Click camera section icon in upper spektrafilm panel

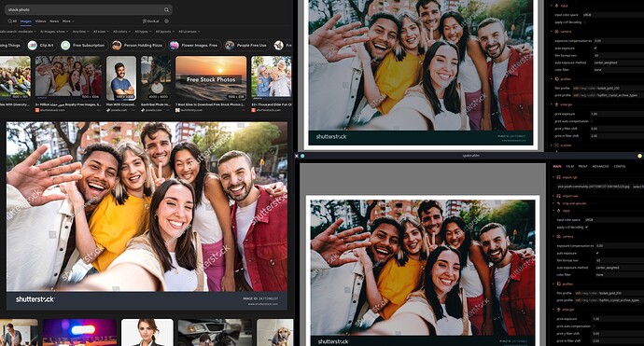(x=556, y=31)
